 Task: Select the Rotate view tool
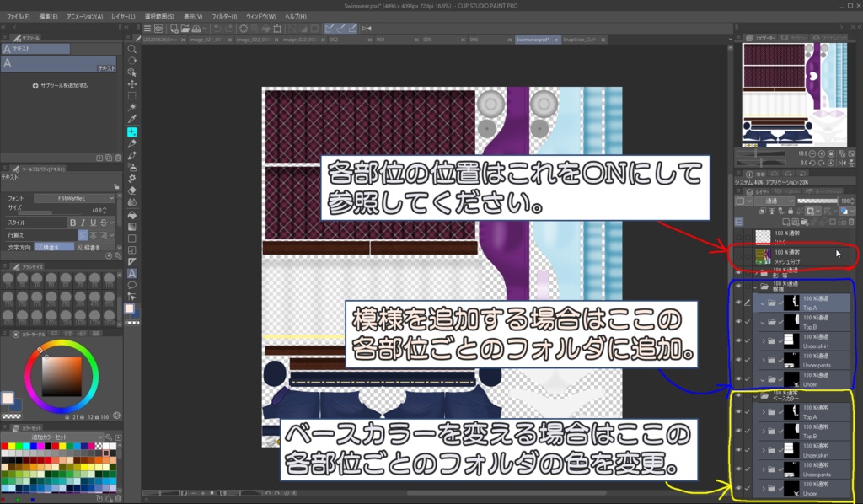click(132, 61)
